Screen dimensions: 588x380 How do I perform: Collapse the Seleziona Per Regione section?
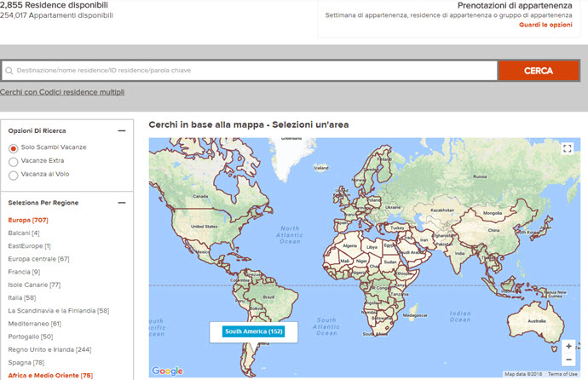(x=122, y=203)
